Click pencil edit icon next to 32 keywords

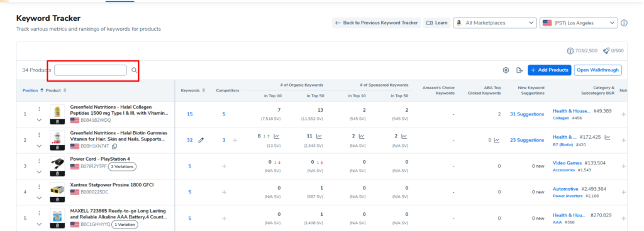(201, 140)
